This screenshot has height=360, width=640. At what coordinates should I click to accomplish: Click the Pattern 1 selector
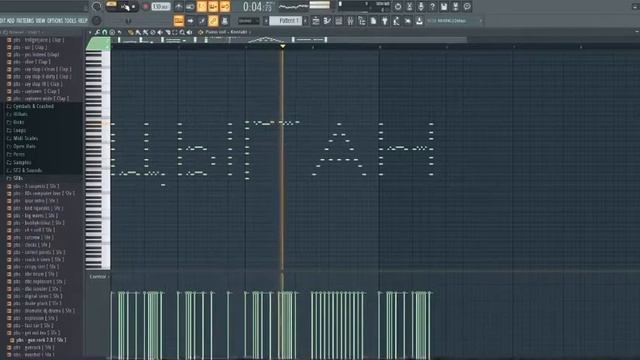286,20
